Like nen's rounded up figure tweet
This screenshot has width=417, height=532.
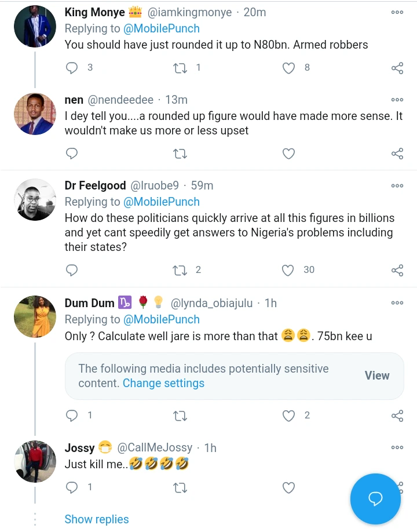[288, 154]
